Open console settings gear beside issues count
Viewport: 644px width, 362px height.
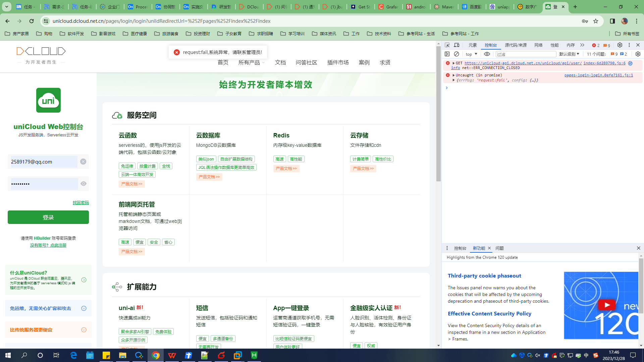[x=638, y=54]
